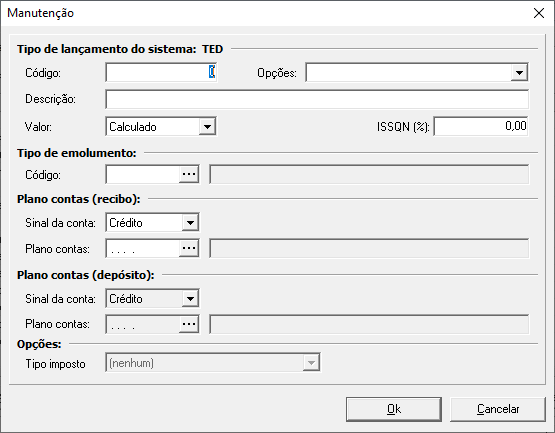The height and width of the screenshot is (433, 555).
Task: Click the recibo Plano contas code field
Action: click(143, 248)
